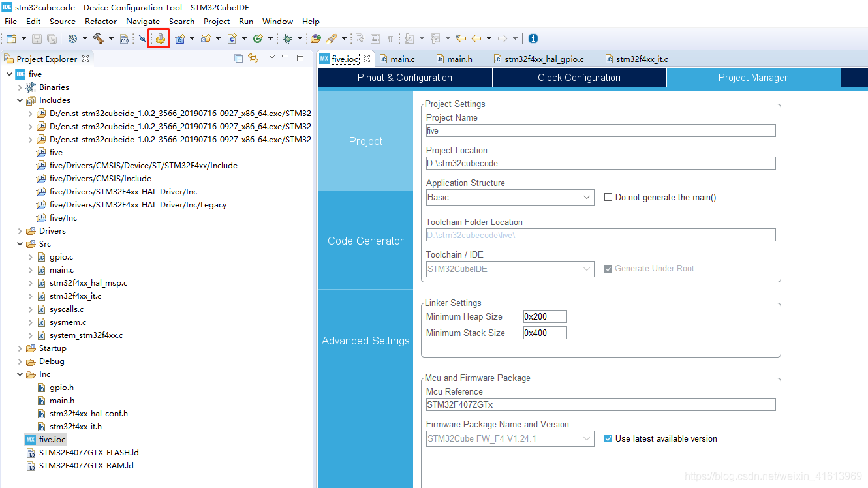Click the Device Configuration code generation icon
The image size is (868, 488).
click(161, 38)
